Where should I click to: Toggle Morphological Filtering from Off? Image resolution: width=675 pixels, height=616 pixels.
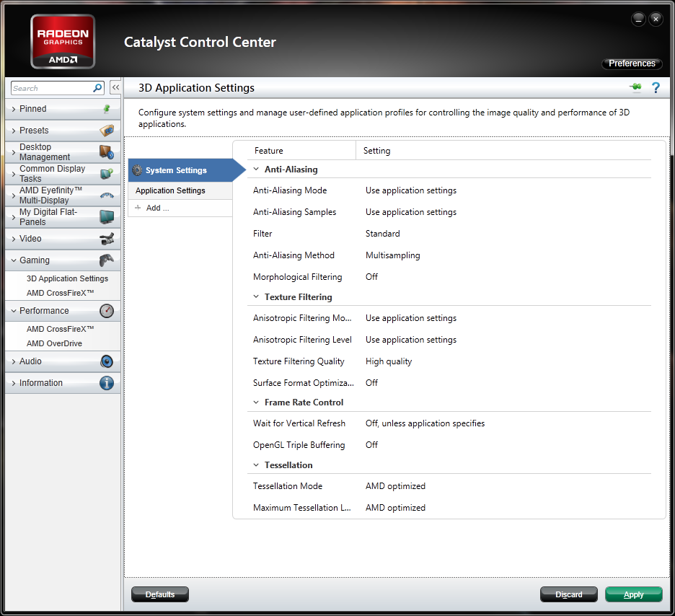(371, 276)
